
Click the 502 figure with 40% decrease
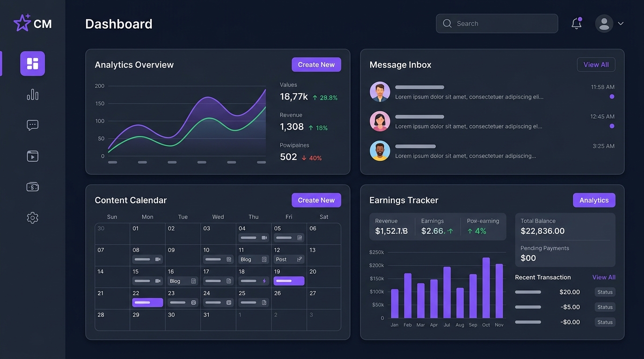coord(288,157)
